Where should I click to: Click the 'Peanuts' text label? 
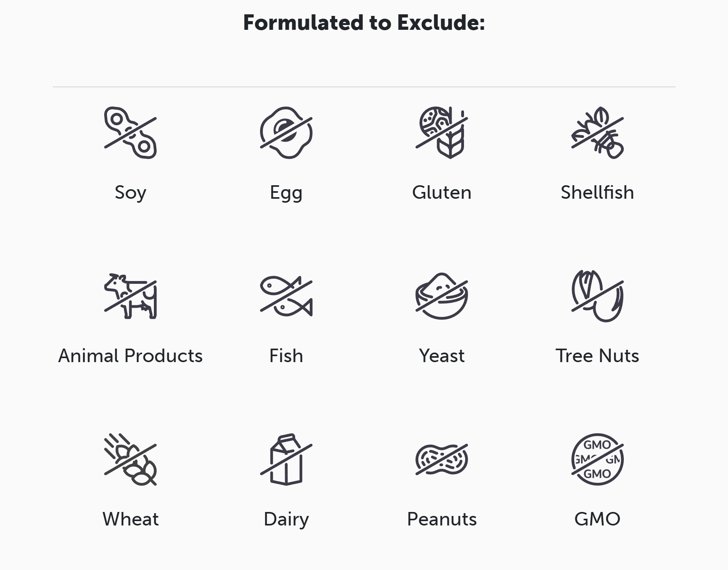tap(442, 519)
